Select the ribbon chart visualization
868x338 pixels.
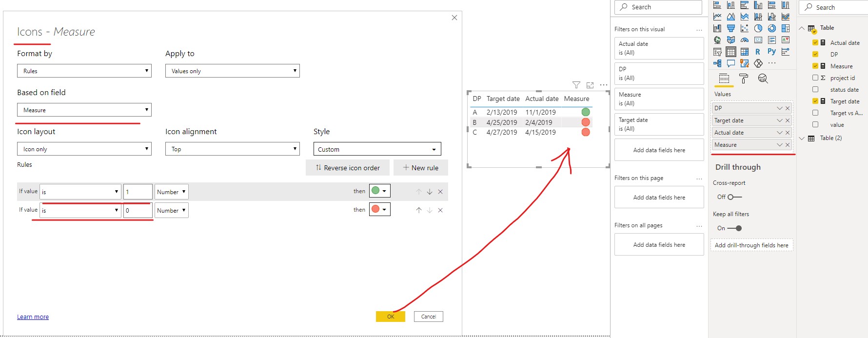tap(786, 17)
